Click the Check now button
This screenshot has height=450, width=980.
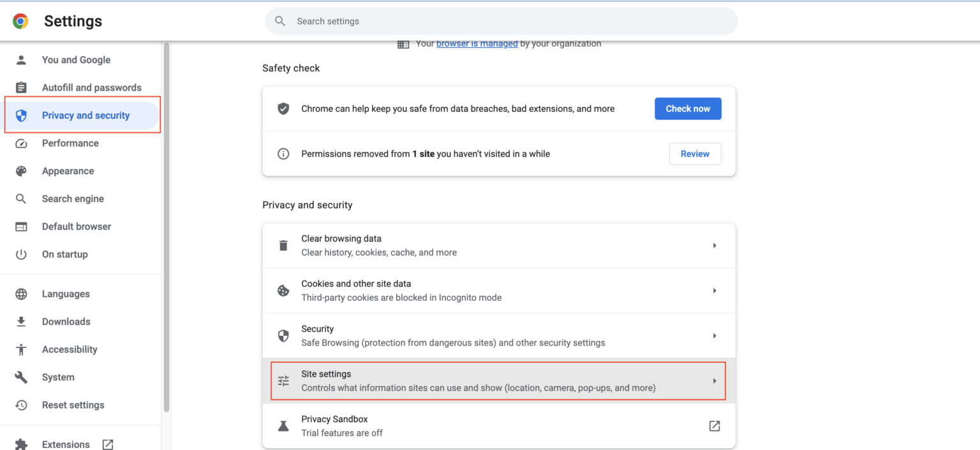(688, 108)
